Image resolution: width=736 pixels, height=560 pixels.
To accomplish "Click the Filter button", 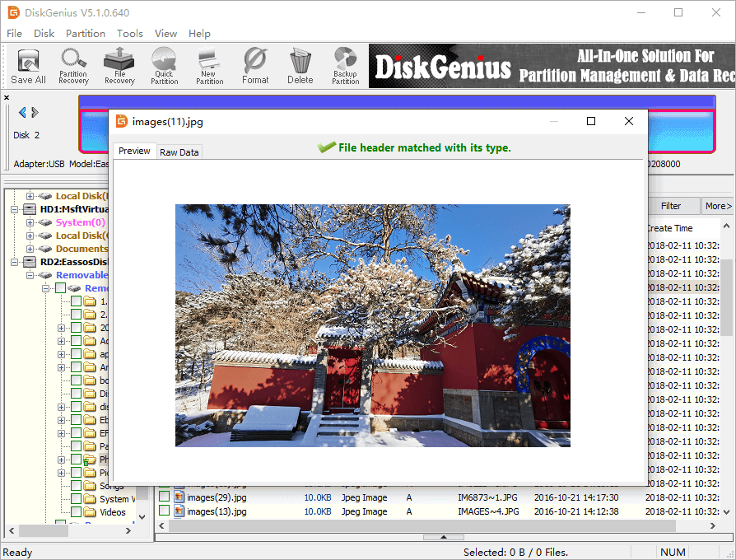I will pos(670,206).
